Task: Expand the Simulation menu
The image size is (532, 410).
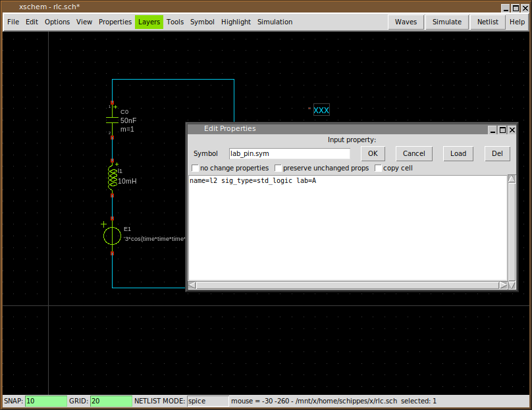Action: pos(275,22)
